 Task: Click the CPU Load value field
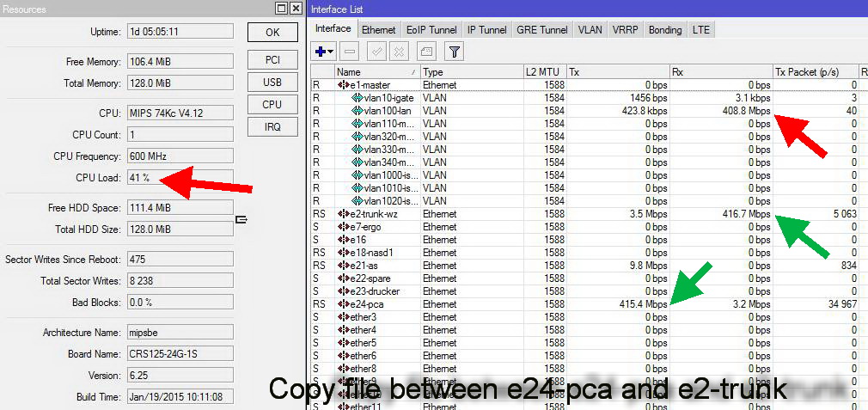tap(180, 178)
